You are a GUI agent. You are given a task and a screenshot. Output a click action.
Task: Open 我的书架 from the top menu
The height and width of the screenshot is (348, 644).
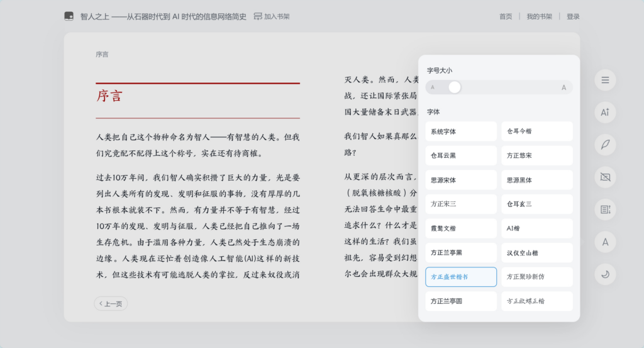pyautogui.click(x=539, y=16)
